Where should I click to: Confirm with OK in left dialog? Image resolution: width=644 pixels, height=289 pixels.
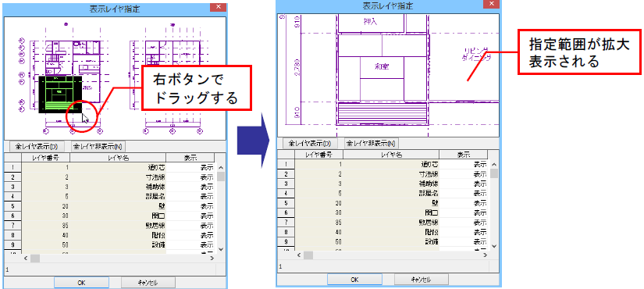click(81, 283)
